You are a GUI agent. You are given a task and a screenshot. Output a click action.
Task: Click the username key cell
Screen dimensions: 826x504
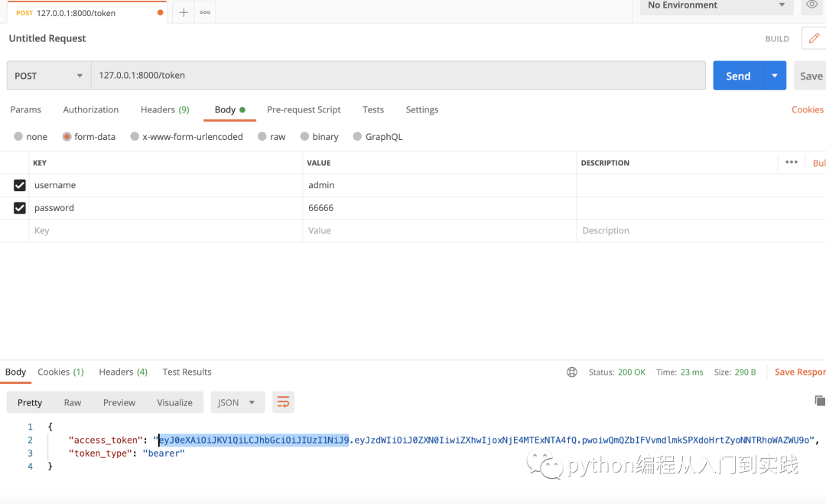click(x=165, y=185)
